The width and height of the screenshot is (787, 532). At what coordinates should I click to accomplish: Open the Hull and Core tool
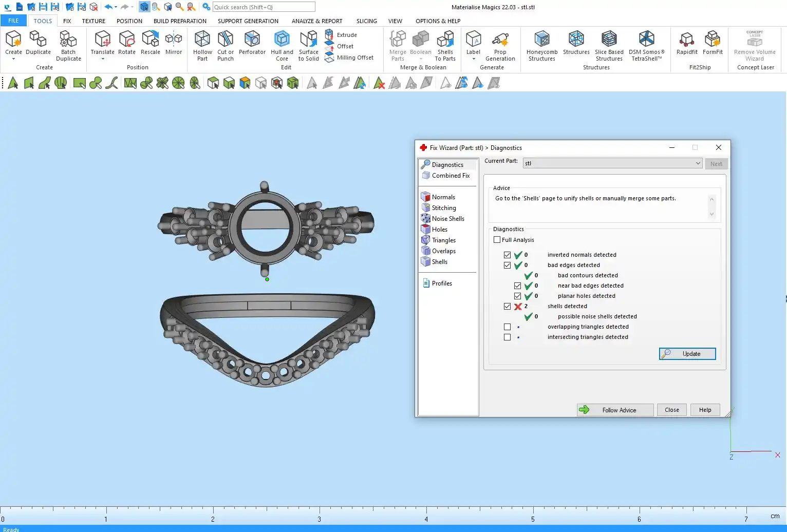[282, 45]
